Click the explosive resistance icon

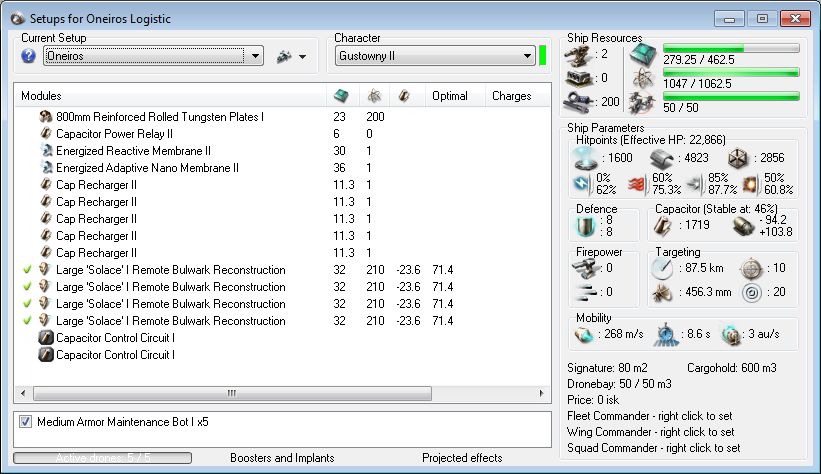tap(750, 184)
